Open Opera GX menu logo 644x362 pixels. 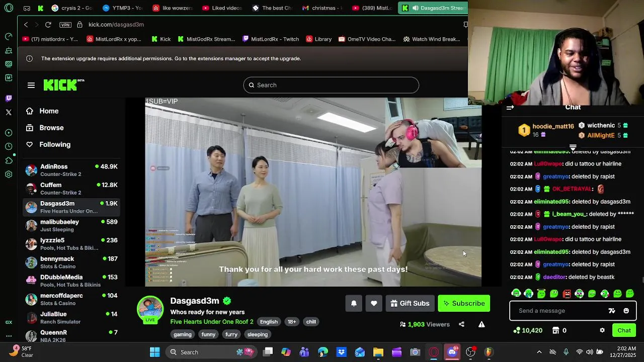(9, 8)
